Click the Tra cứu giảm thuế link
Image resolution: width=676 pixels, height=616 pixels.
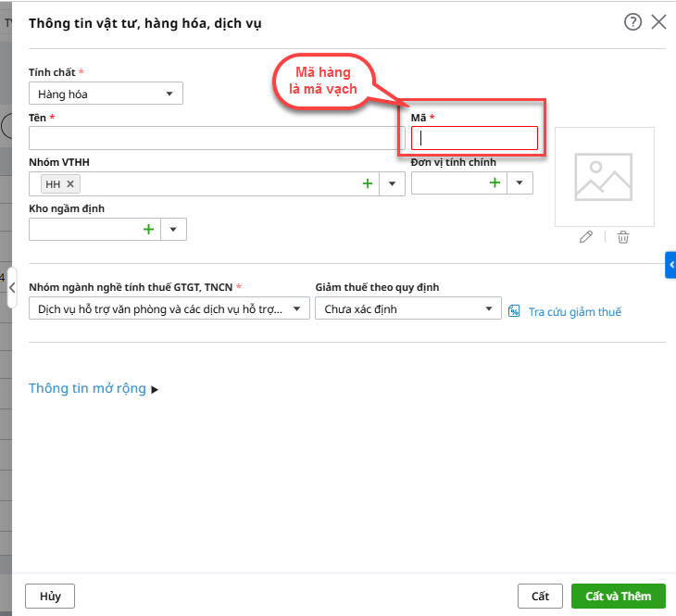pos(574,312)
